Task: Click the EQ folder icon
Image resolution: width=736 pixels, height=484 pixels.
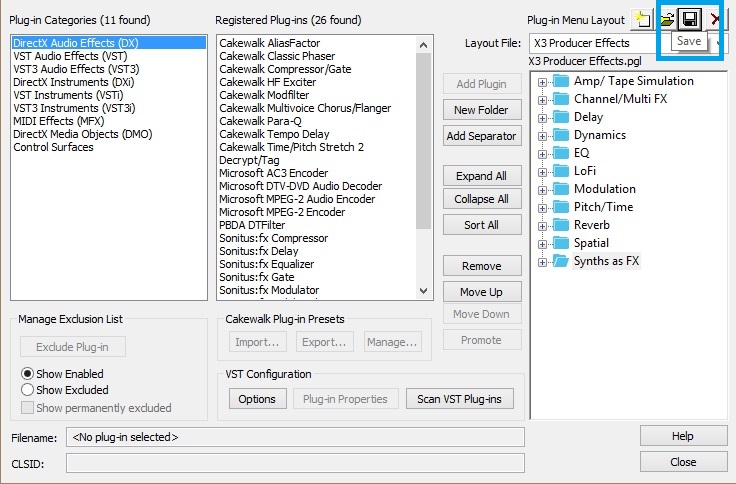Action: (x=561, y=153)
